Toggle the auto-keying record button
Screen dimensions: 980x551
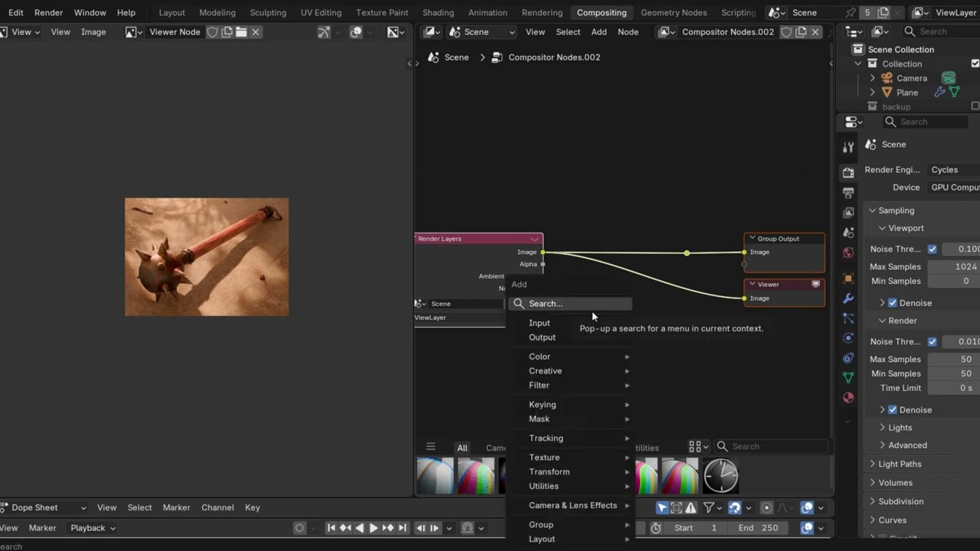coord(299,528)
